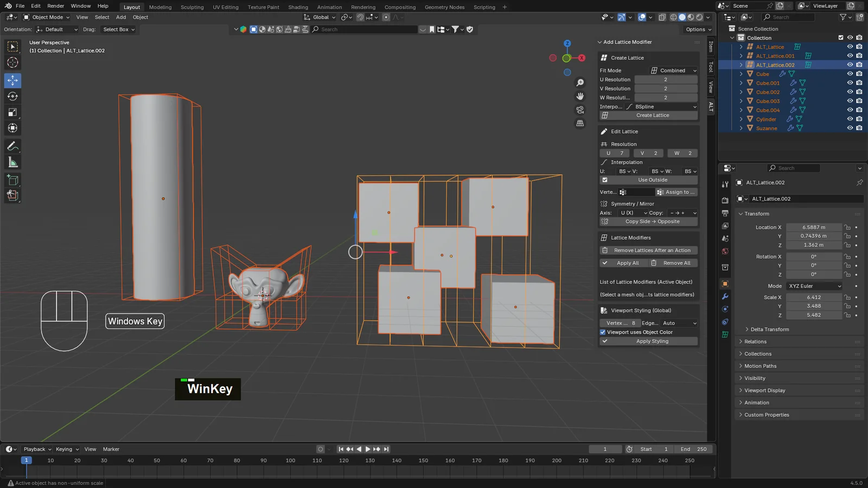Set Location X in the Transform panel
This screenshot has width=868, height=488.
coord(814,227)
